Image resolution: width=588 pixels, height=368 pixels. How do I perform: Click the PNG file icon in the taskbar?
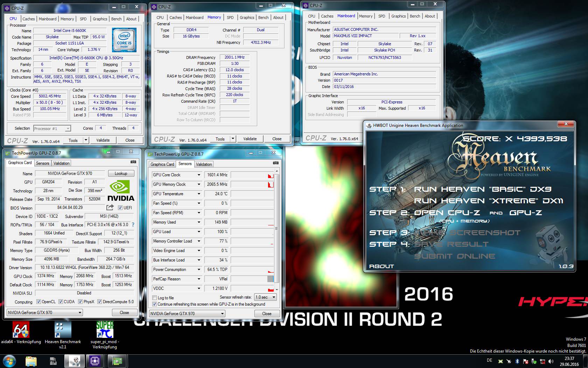tap(53, 361)
